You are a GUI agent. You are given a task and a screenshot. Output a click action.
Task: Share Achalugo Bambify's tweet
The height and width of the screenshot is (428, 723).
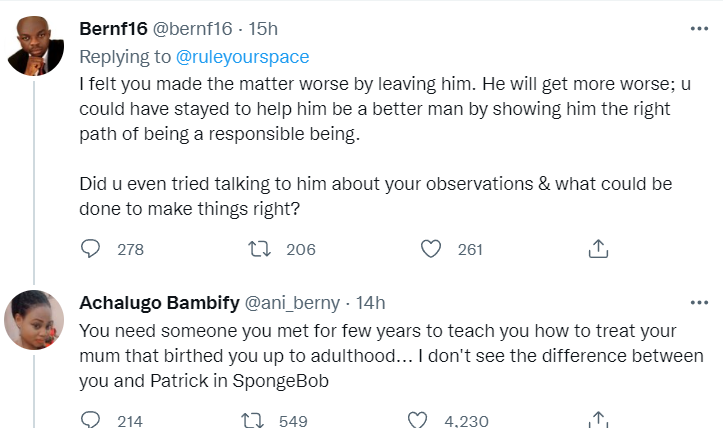598,419
